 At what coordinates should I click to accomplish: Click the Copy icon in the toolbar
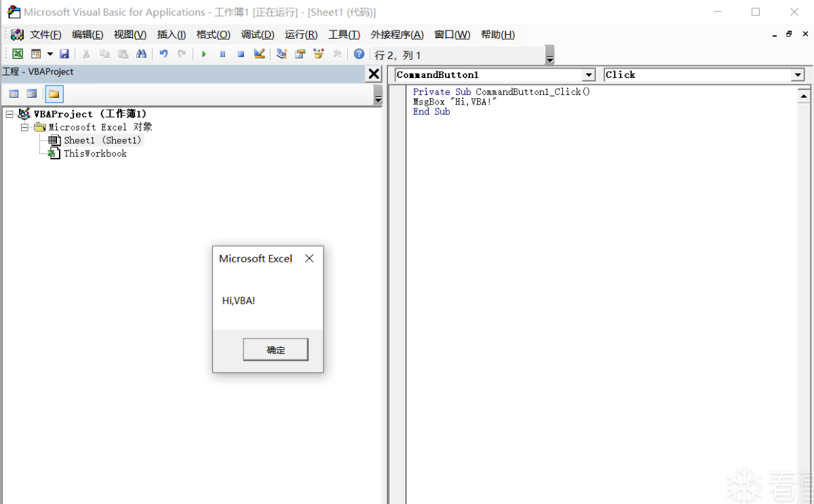[104, 54]
